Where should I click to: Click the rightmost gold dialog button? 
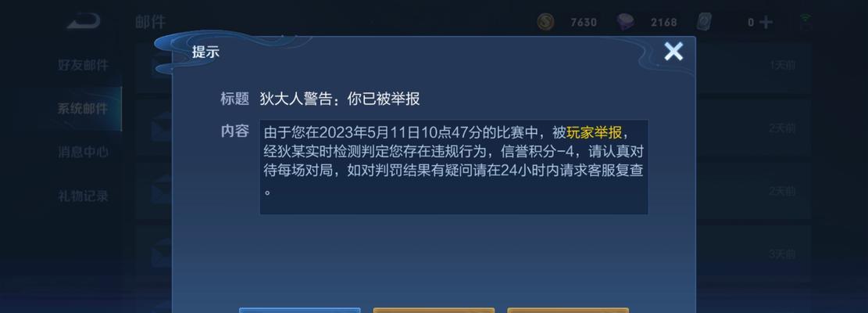pos(568,310)
